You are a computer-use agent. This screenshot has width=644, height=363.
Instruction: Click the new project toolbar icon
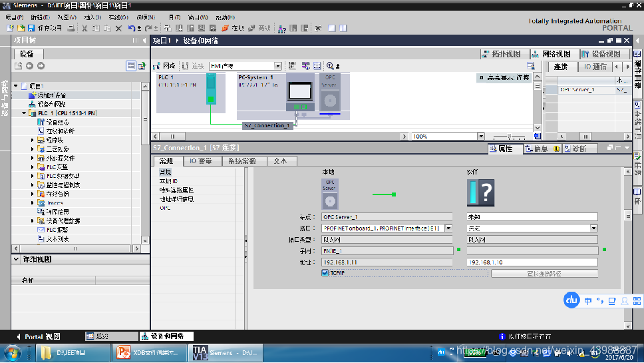click(x=10, y=29)
